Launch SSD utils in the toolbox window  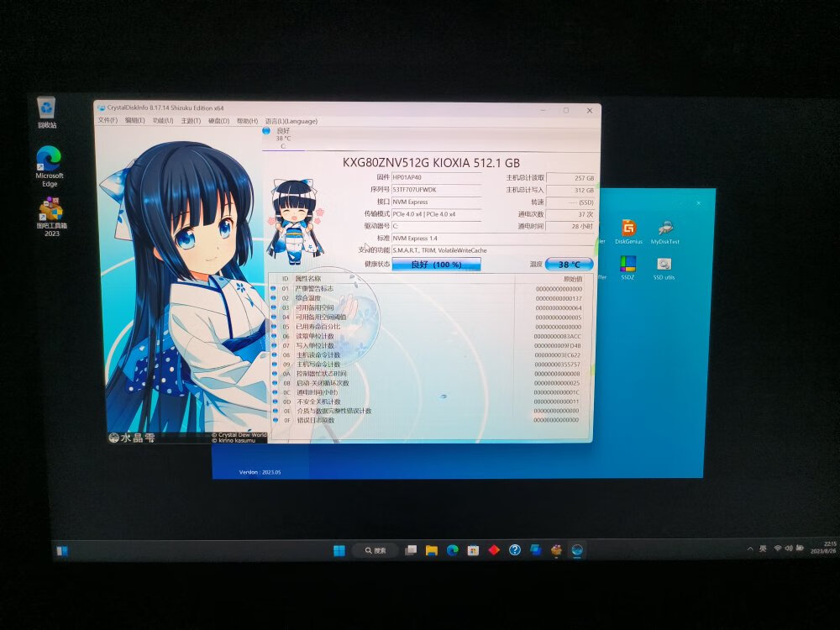click(664, 268)
